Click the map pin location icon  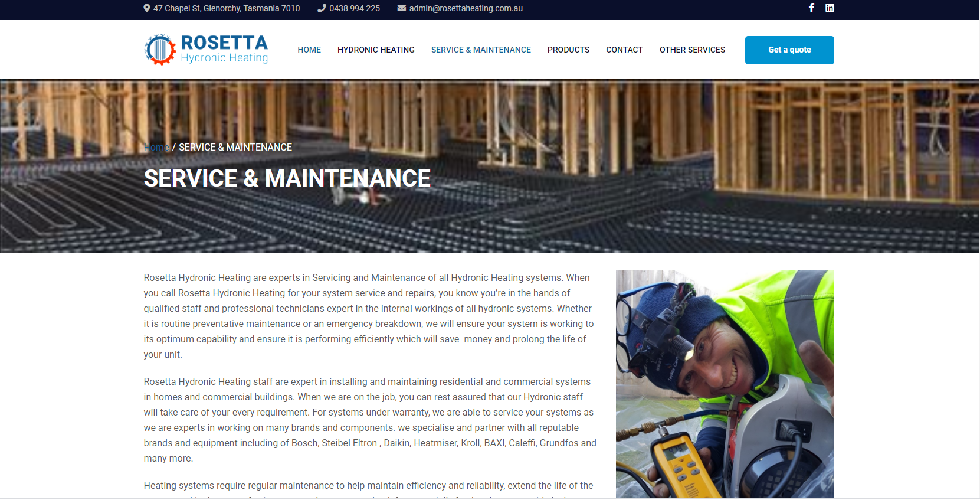coord(147,8)
